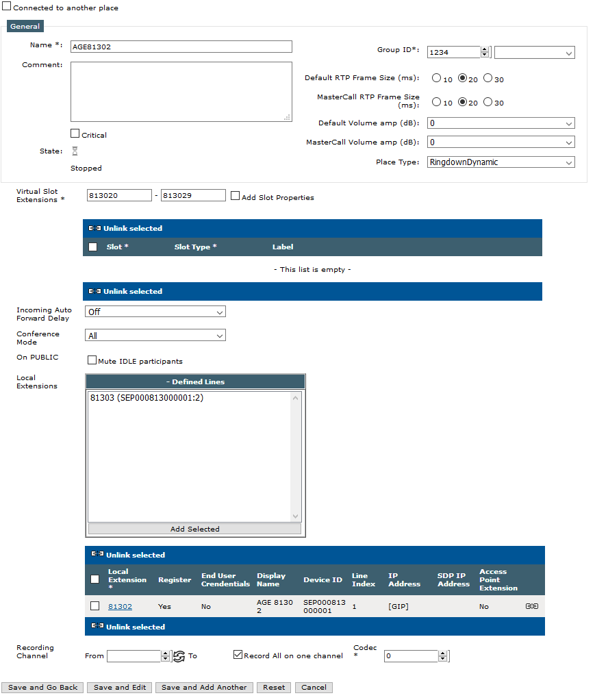Open the MasterCall Volume amp dropdown
The width and height of the screenshot is (595, 700).
(501, 142)
